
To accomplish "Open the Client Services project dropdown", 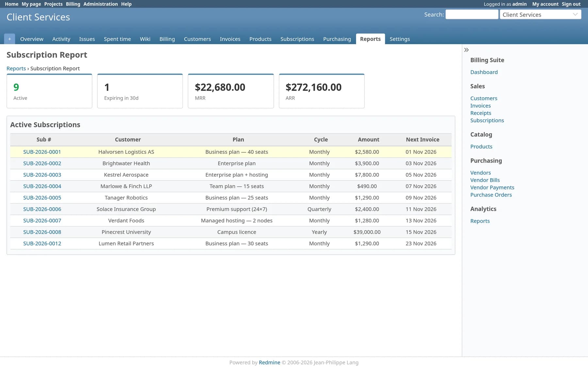I will coord(540,15).
